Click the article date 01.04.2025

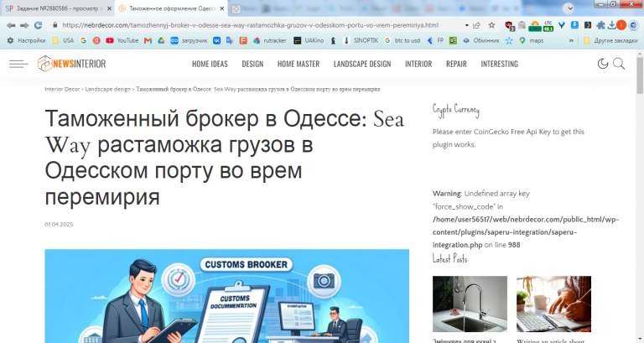(x=59, y=224)
